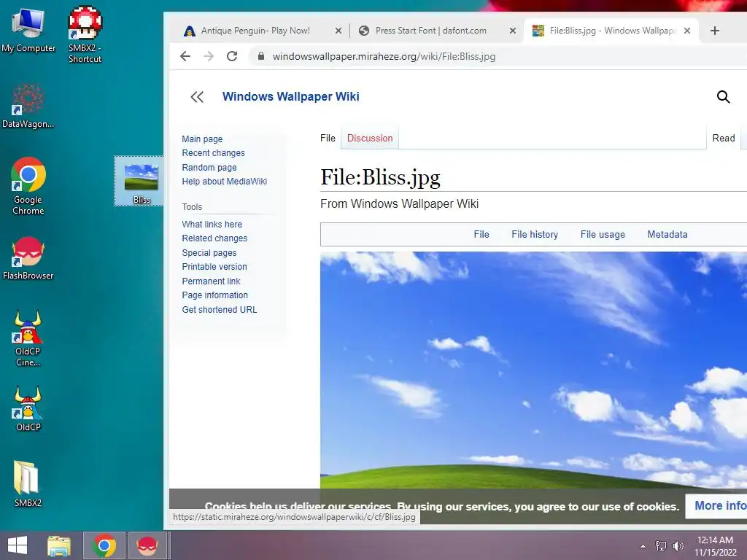This screenshot has width=747, height=560.
Task: Open OldCP Cine desktop shortcut
Action: click(x=28, y=338)
